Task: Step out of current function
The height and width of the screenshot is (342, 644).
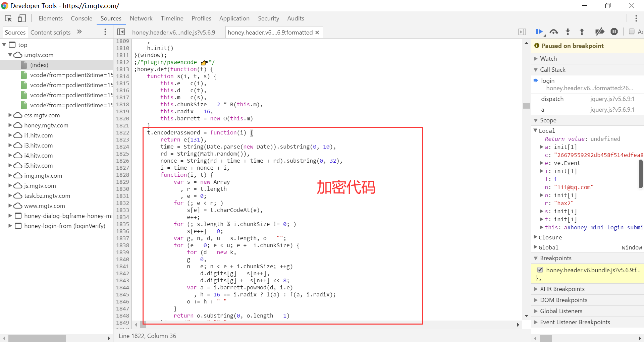Action: pos(582,32)
